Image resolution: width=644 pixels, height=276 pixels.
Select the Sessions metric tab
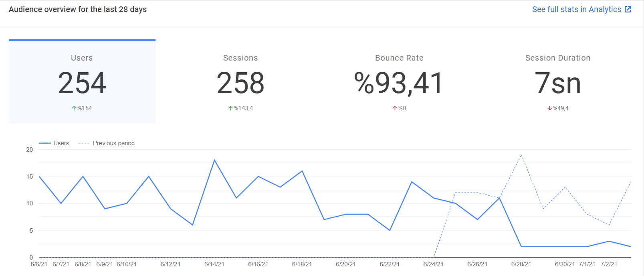[x=240, y=81]
